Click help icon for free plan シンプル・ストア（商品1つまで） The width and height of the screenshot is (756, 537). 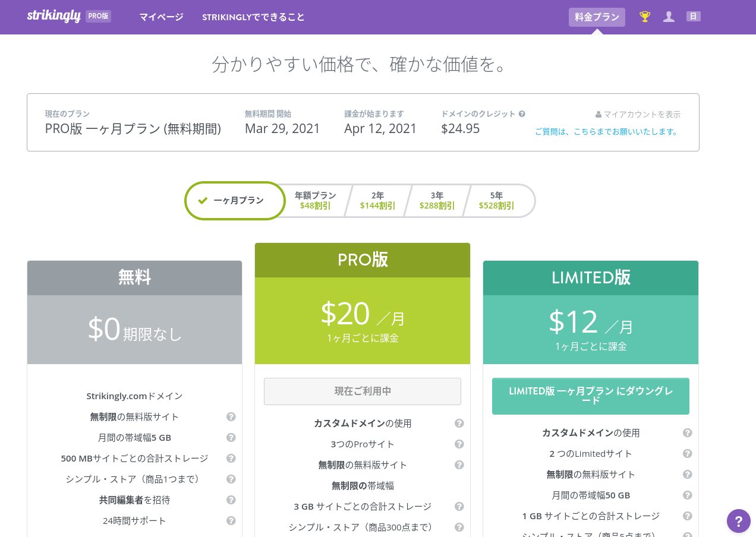point(231,479)
